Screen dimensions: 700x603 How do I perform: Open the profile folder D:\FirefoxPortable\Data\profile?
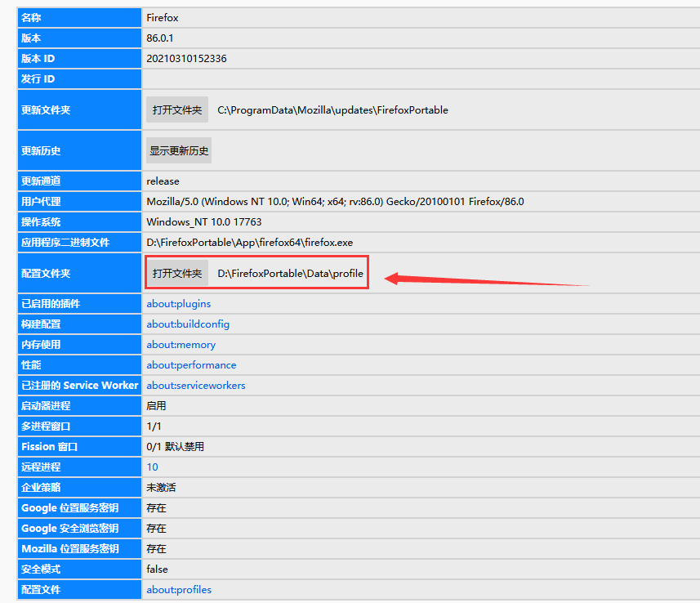point(176,274)
